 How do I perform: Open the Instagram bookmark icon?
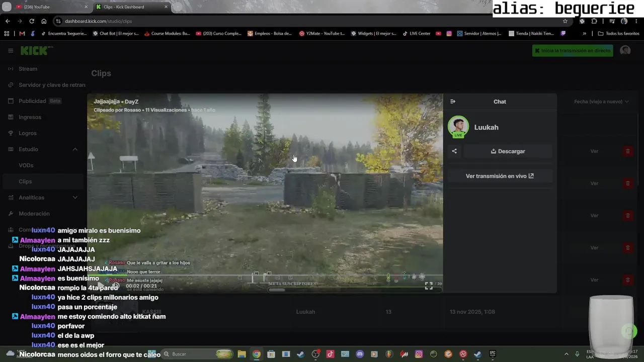[x=449, y=34]
